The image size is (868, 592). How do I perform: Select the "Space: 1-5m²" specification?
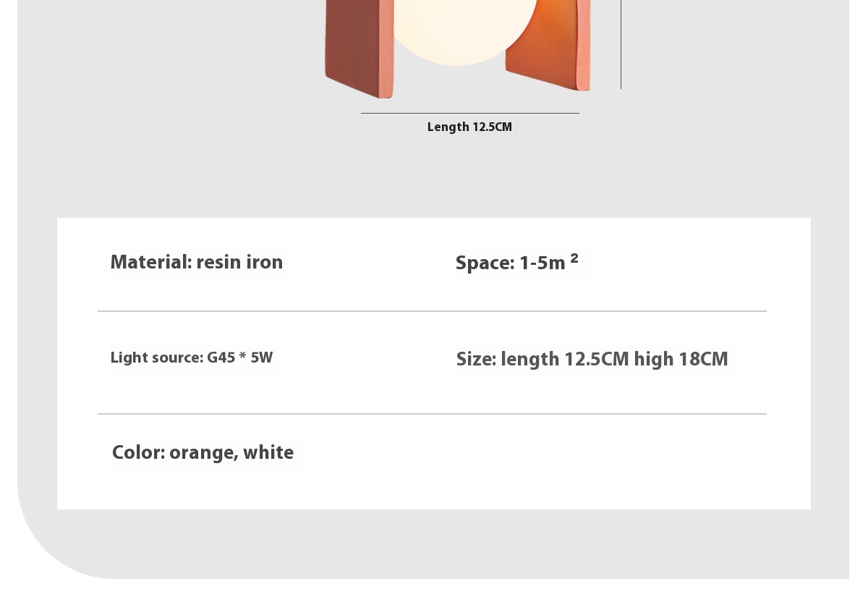point(516,263)
